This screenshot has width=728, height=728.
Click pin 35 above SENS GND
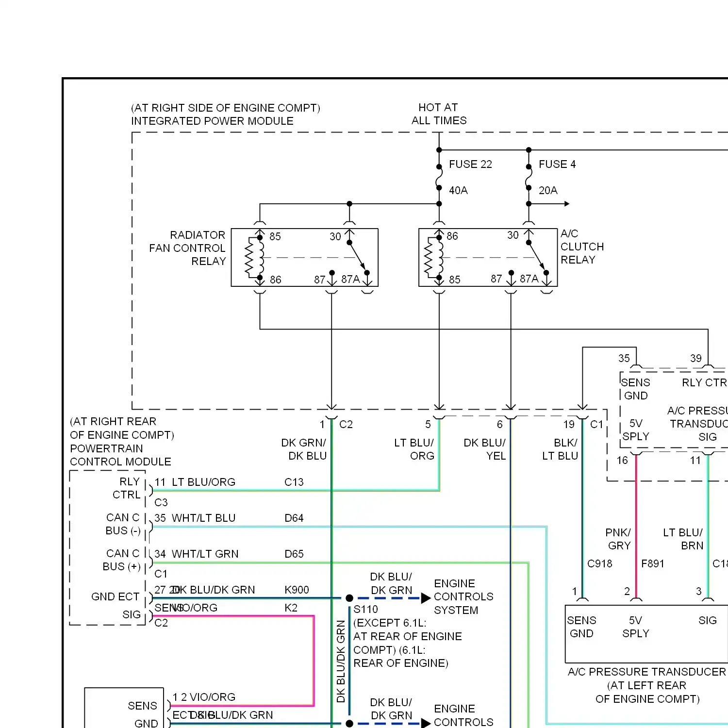click(624, 358)
